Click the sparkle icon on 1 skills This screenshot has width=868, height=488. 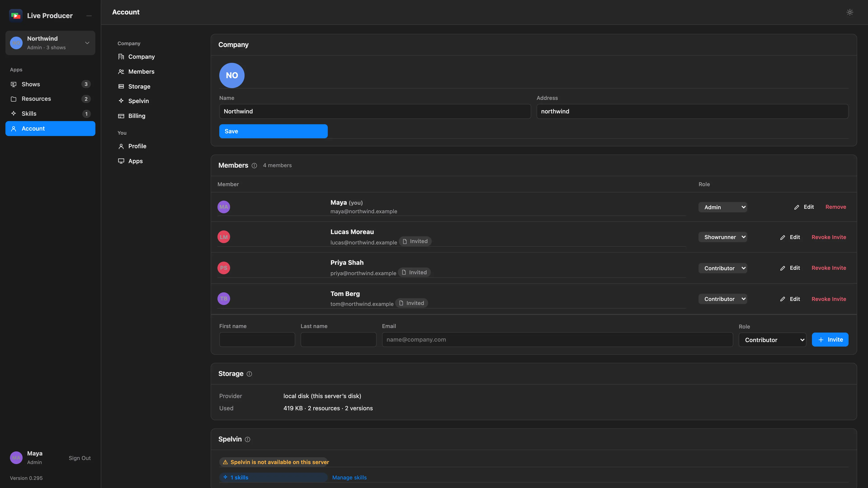pos(225,477)
